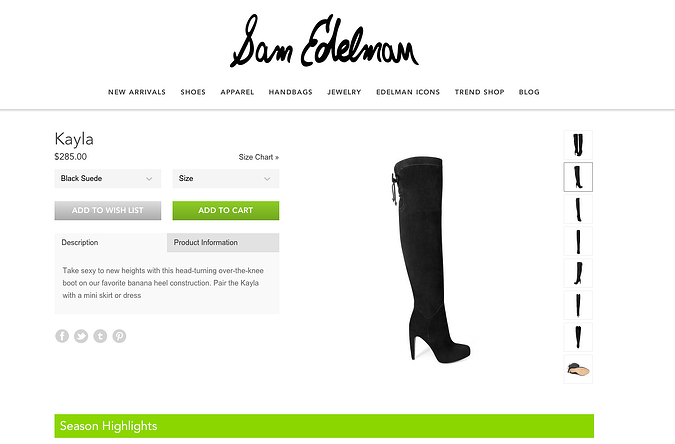675x444 pixels.
Task: Select the boot sole thumbnail
Action: coord(578,369)
